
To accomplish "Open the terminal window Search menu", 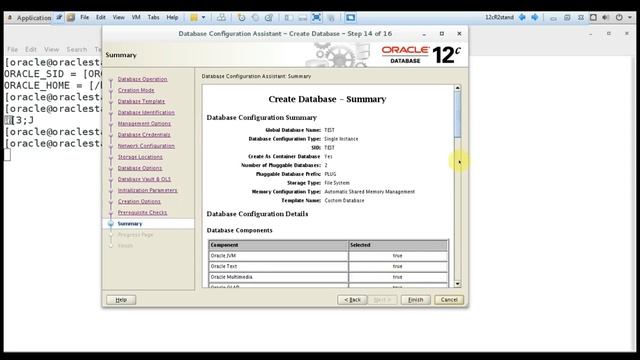I will (77, 49).
